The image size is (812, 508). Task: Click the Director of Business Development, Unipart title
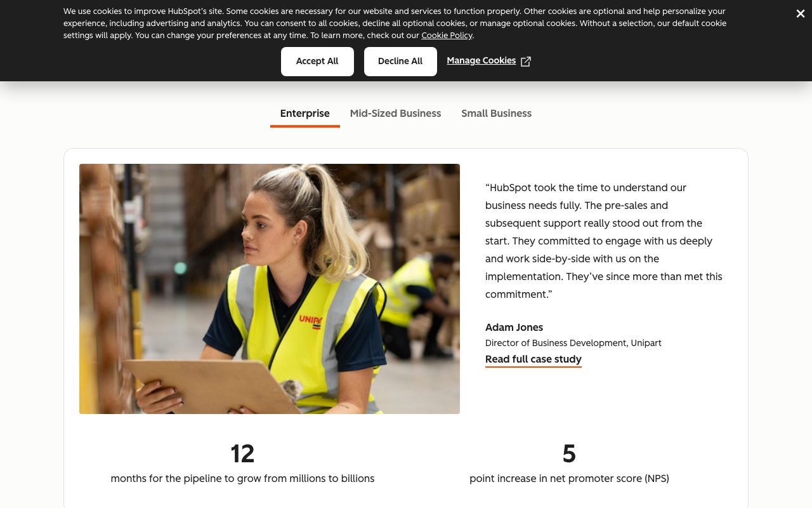[573, 343]
